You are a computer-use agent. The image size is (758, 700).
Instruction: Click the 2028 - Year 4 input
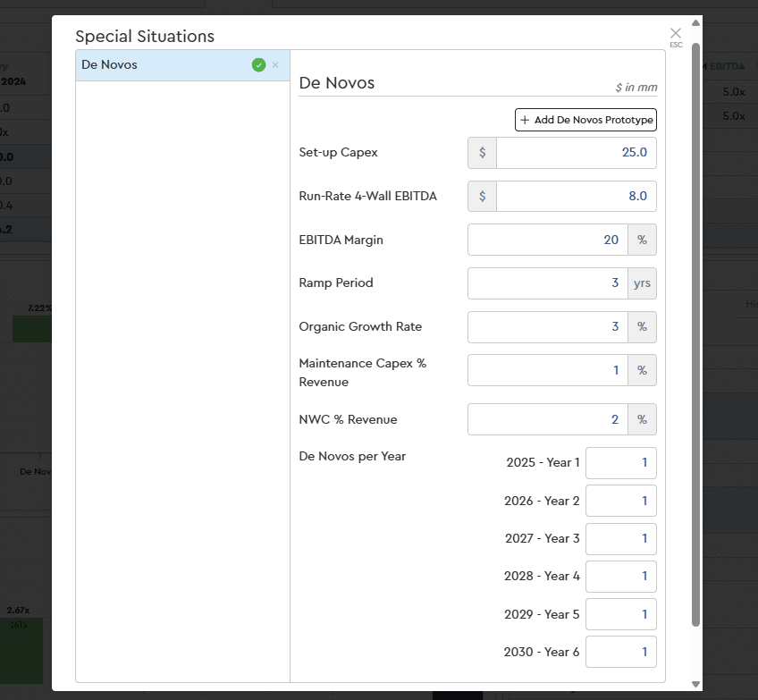620,577
